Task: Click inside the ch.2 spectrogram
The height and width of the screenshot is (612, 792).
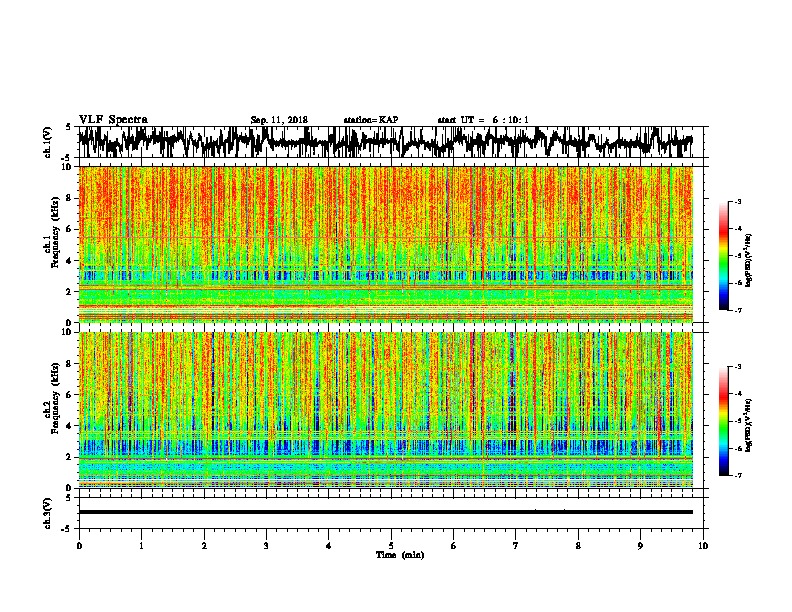Action: point(385,410)
